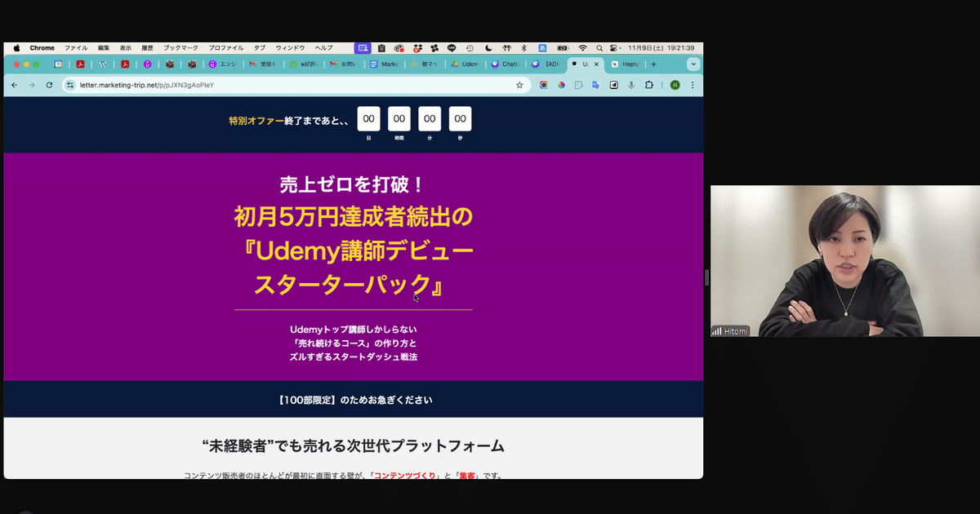Click the browser forward arrow
The height and width of the screenshot is (514, 980).
[x=32, y=85]
